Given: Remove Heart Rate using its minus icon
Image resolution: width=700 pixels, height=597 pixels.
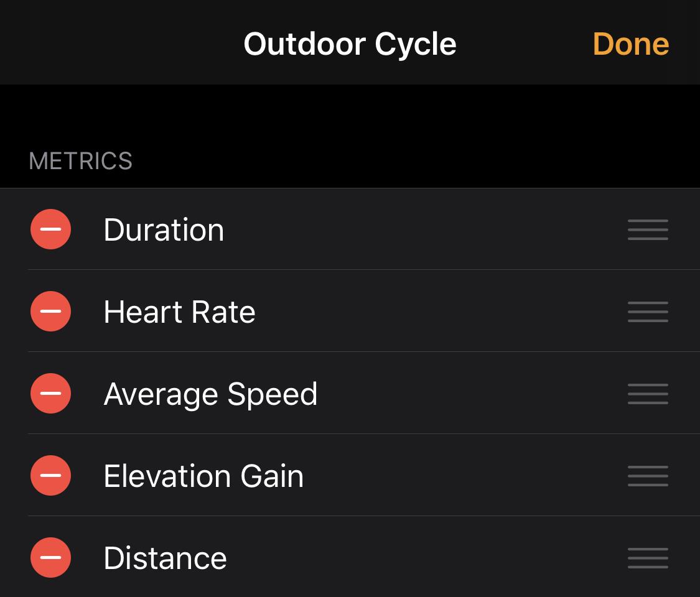Looking at the screenshot, I should (x=50, y=311).
